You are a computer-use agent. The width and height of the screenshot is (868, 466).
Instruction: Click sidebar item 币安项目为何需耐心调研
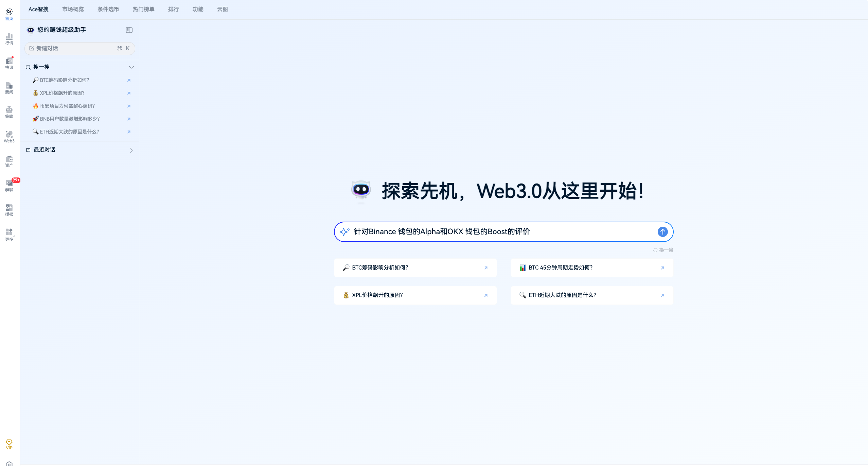tap(67, 106)
